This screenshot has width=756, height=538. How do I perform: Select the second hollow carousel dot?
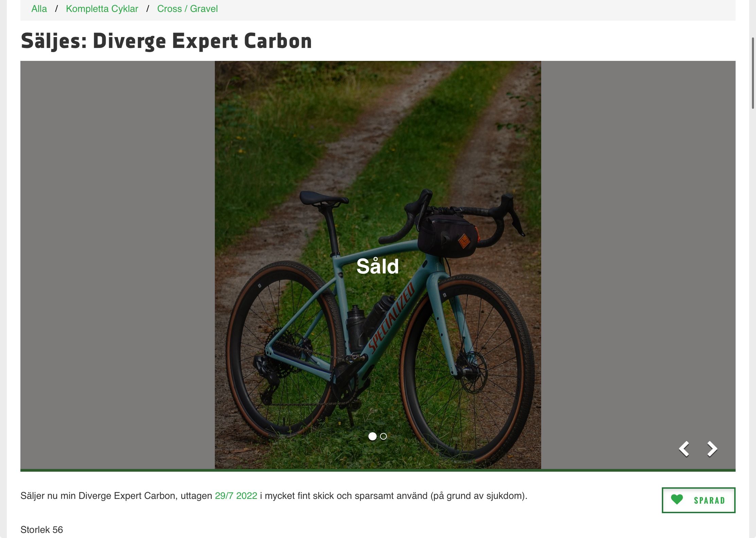coord(383,436)
